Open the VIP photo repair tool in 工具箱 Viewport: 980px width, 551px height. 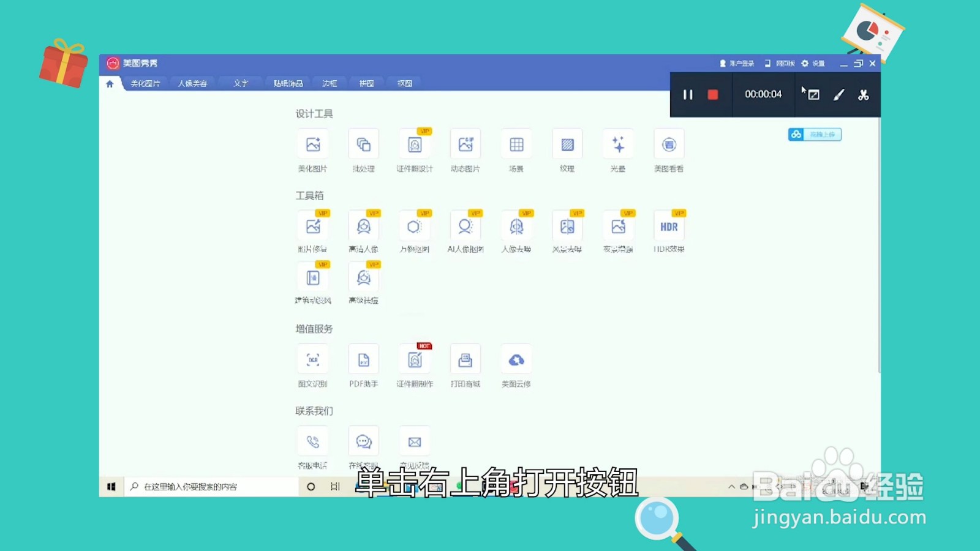313,227
